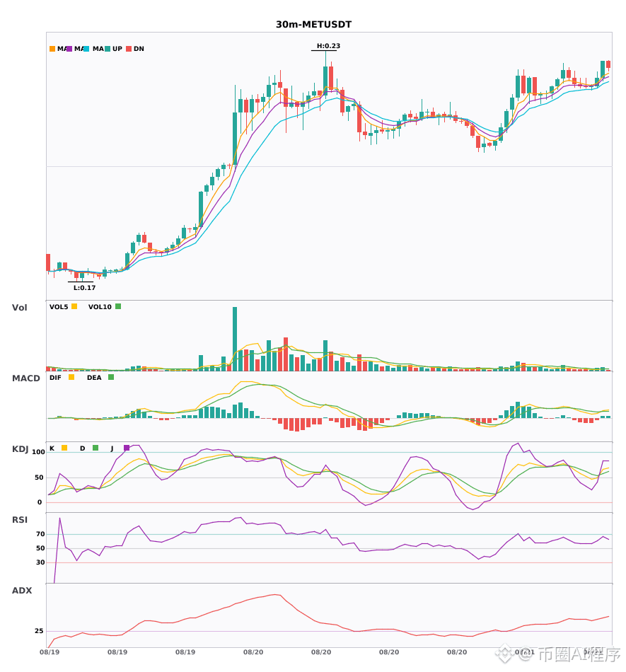Select the teal UP legend marker
626x672 pixels.
click(108, 49)
